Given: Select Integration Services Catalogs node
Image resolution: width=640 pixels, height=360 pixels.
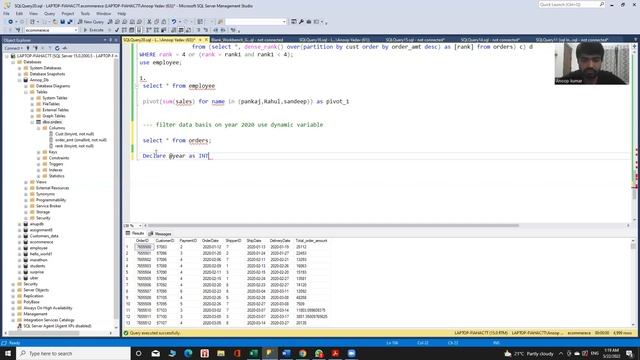Looking at the screenshot, I should tap(49, 320).
